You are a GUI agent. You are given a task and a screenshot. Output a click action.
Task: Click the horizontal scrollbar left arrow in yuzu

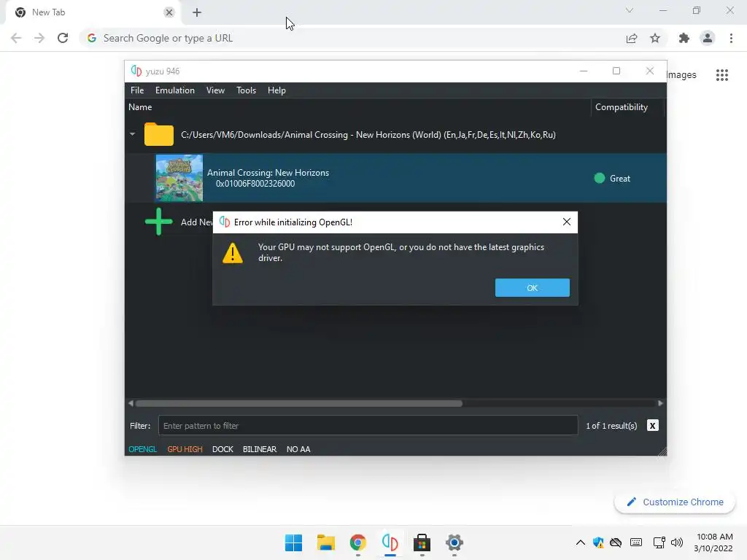click(x=131, y=403)
